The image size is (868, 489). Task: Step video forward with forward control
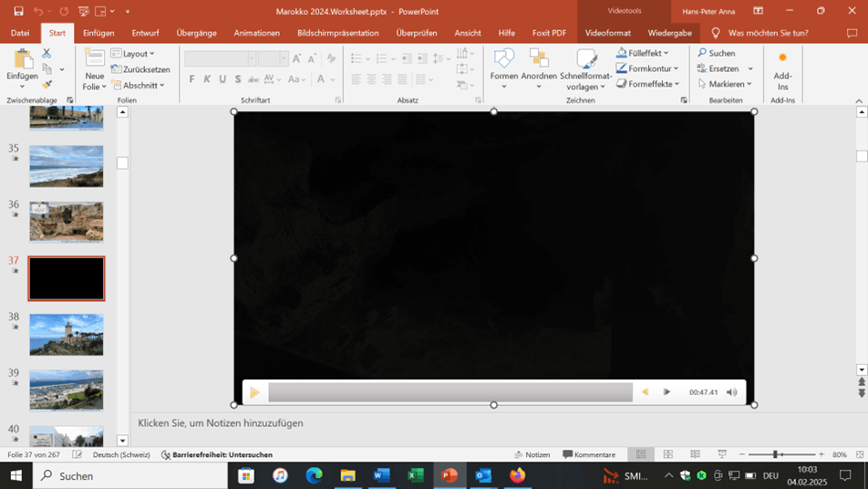[666, 392]
